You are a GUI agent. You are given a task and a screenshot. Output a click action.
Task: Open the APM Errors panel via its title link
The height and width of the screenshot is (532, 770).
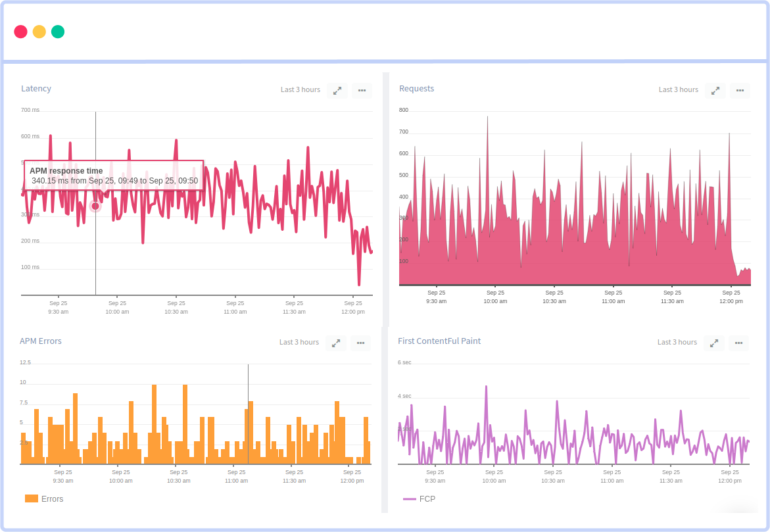tap(41, 341)
